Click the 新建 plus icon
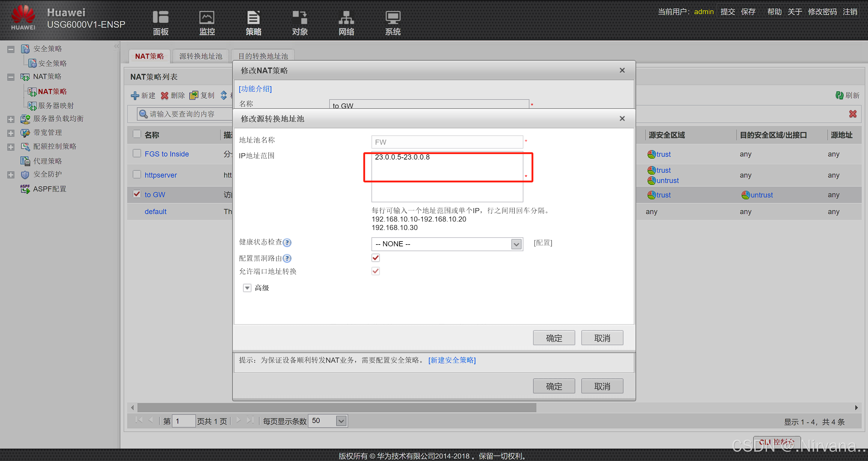 (x=135, y=96)
